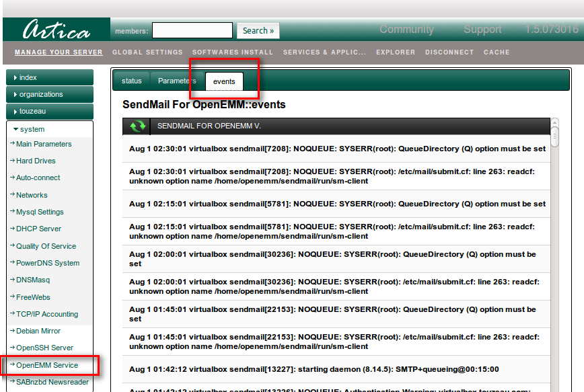This screenshot has height=392, width=584.
Task: Focus the members search field
Action: [x=192, y=30]
